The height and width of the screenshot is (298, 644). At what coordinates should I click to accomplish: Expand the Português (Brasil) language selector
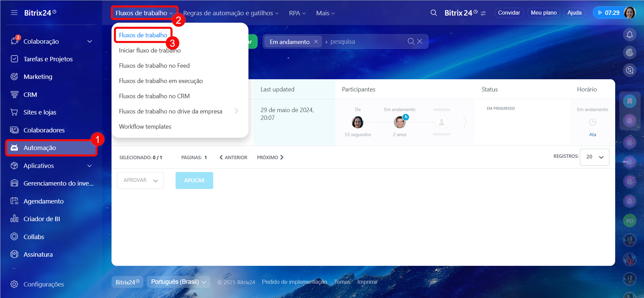[x=178, y=282]
